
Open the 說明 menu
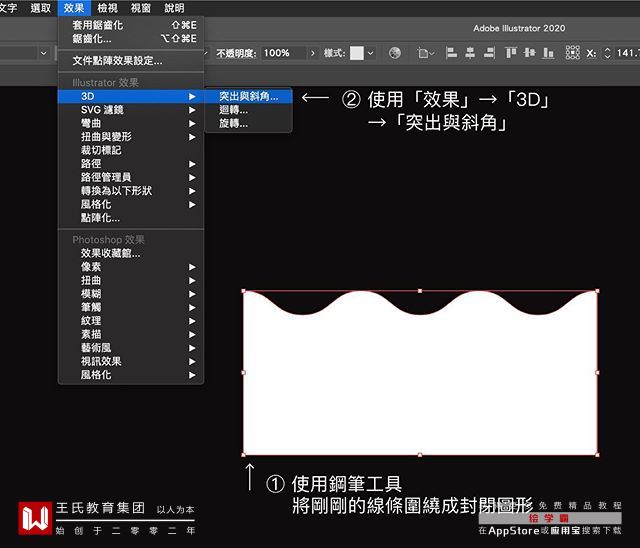click(174, 8)
